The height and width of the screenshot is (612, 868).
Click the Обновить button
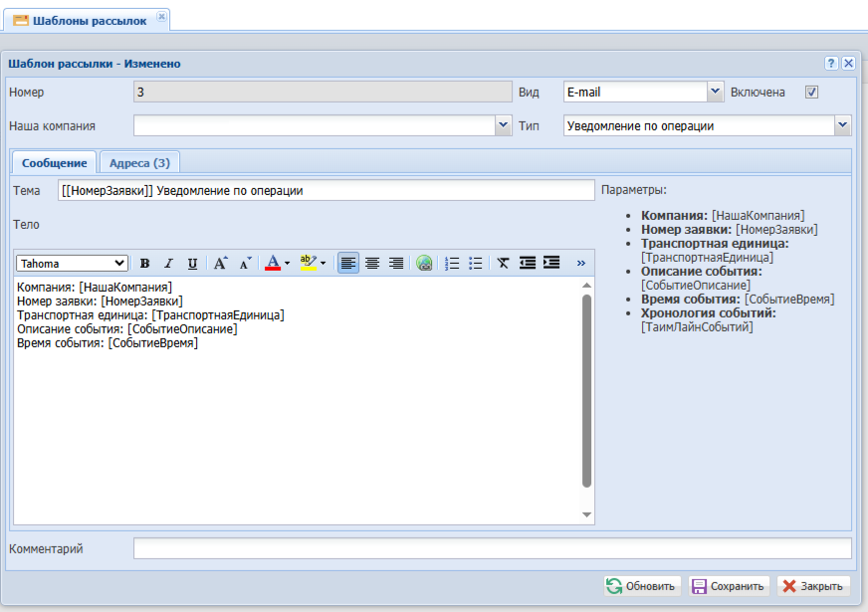click(642, 586)
